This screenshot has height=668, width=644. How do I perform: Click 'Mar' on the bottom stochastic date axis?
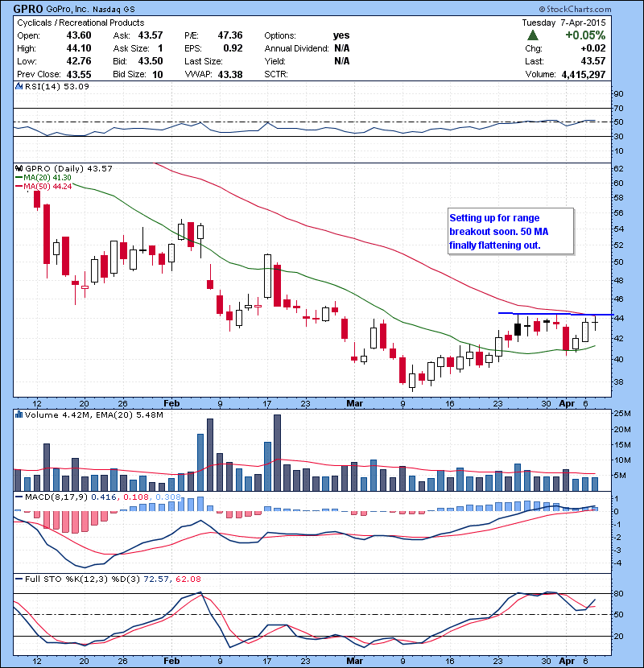click(355, 662)
